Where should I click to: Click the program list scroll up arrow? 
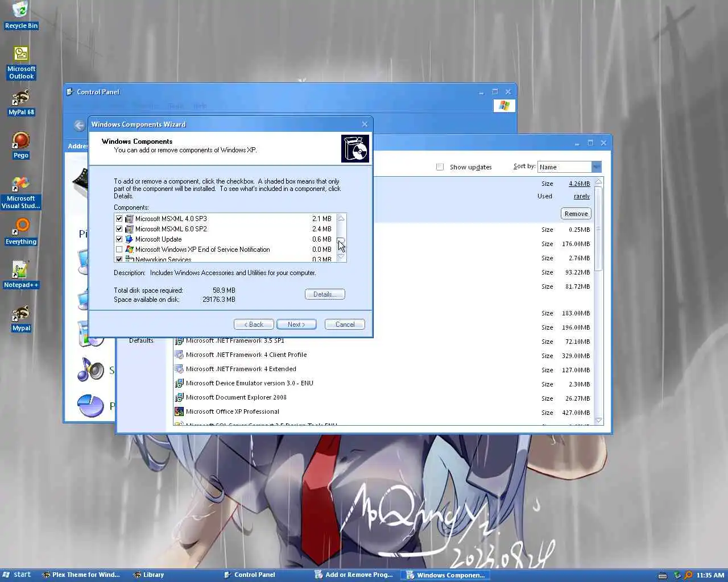click(598, 182)
